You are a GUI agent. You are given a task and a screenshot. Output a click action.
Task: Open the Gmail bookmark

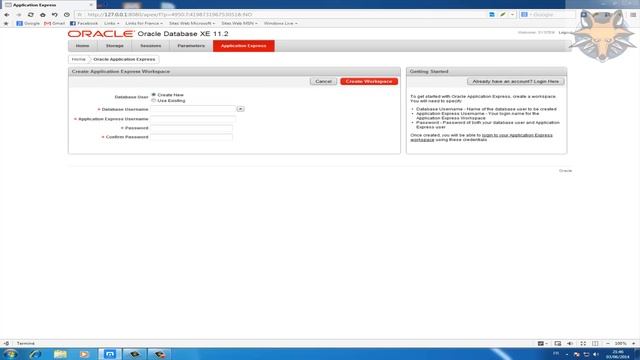point(55,23)
